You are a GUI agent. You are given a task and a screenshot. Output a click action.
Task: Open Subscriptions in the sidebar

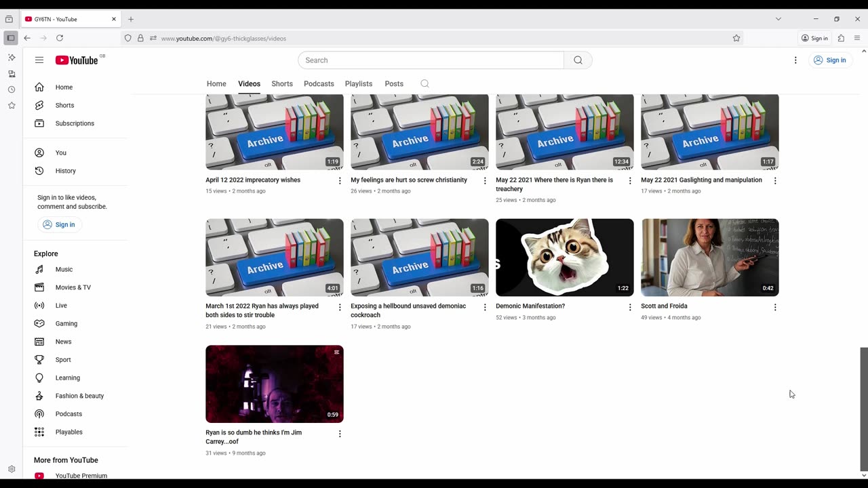pyautogui.click(x=75, y=123)
